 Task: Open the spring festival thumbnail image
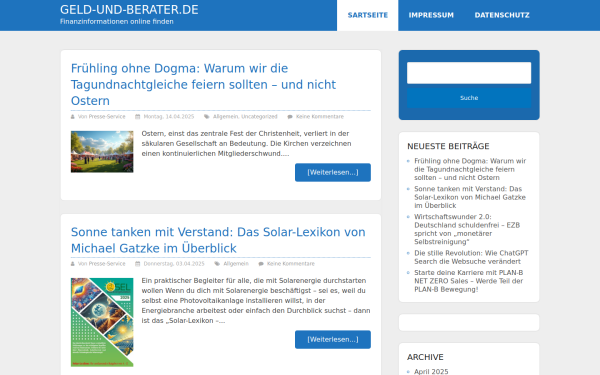point(102,152)
